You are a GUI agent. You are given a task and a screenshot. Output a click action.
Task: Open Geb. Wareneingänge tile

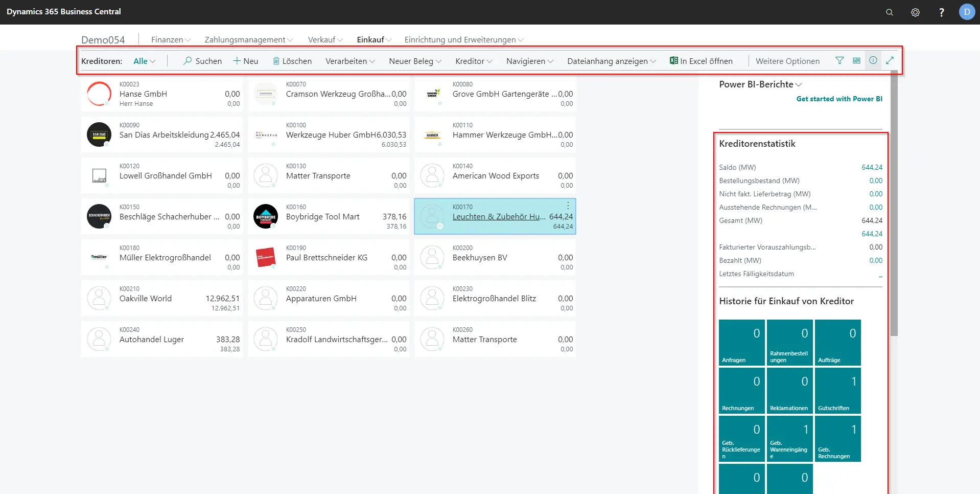[x=789, y=439]
